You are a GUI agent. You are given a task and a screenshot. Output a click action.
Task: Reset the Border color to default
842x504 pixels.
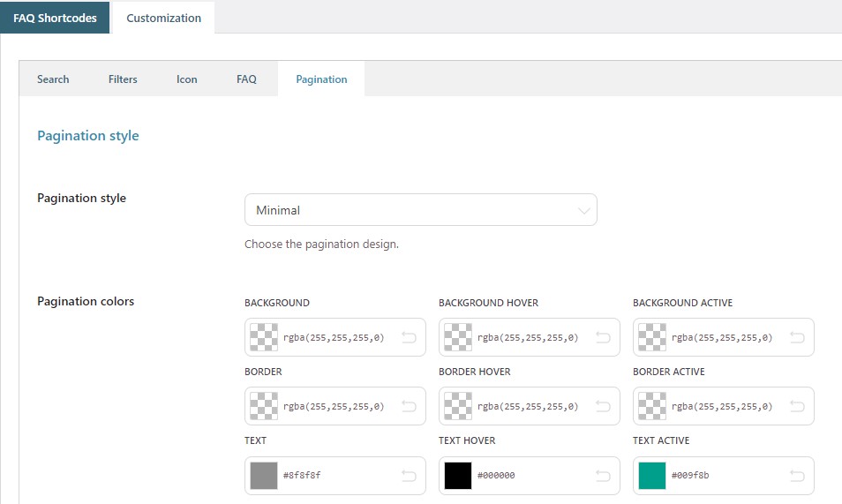coord(409,406)
